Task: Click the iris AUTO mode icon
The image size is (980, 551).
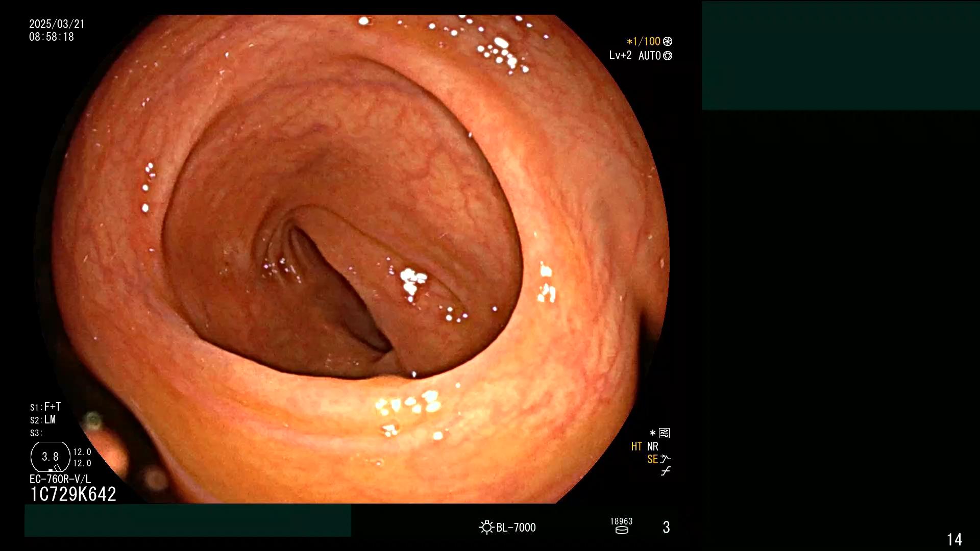Action: click(668, 56)
